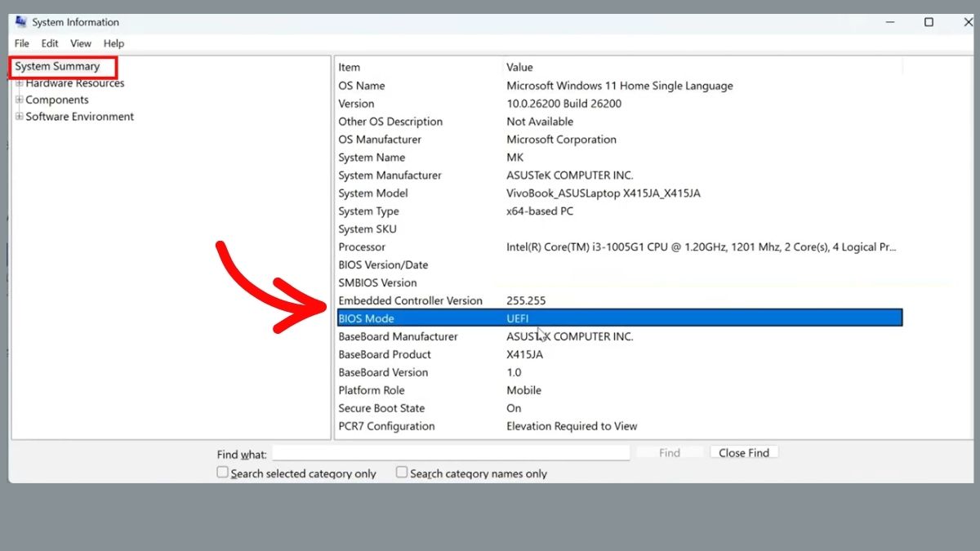Select the System Model row
Image resolution: width=980 pixels, height=551 pixels.
point(620,193)
